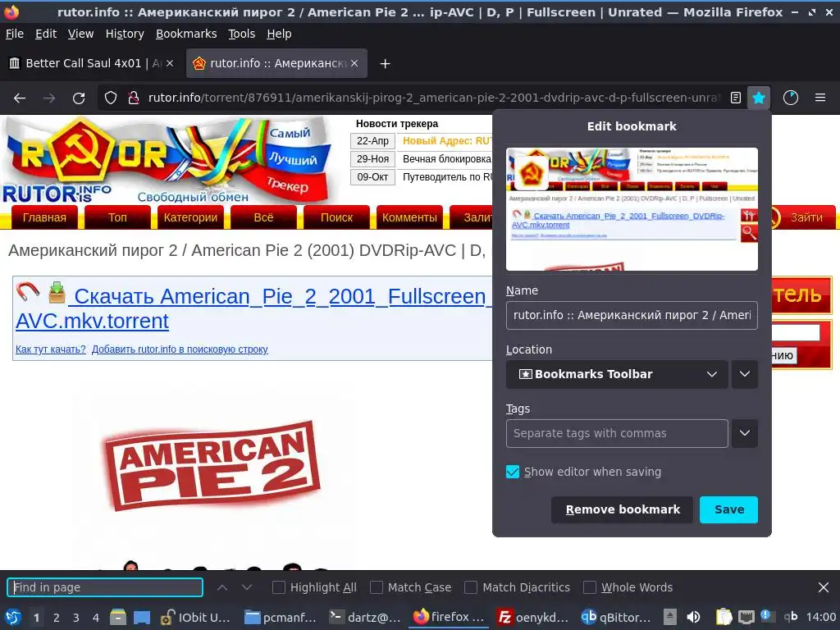Viewport: 840px width, 630px height.
Task: Open the View menu
Action: coord(81,34)
